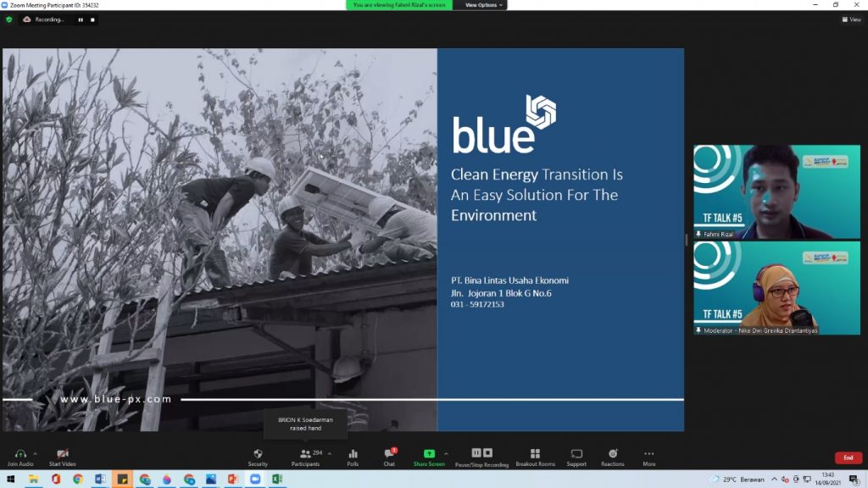Open File Explorer from the taskbar
Image resolution: width=868 pixels, height=488 pixels.
click(x=33, y=480)
